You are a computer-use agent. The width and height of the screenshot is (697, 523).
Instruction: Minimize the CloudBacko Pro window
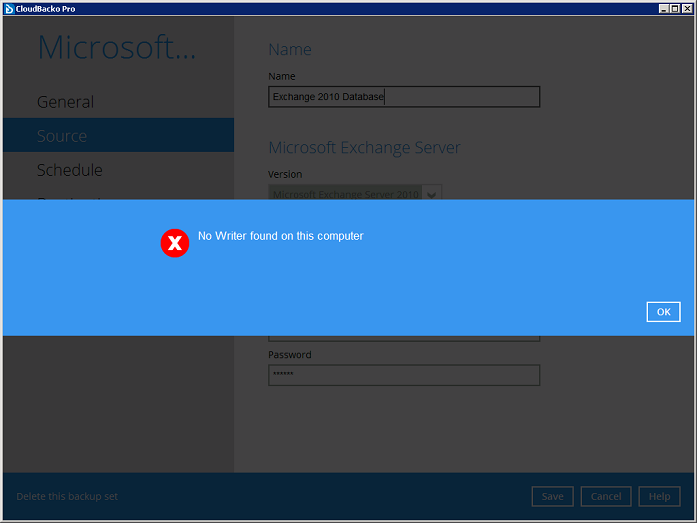pos(664,8)
